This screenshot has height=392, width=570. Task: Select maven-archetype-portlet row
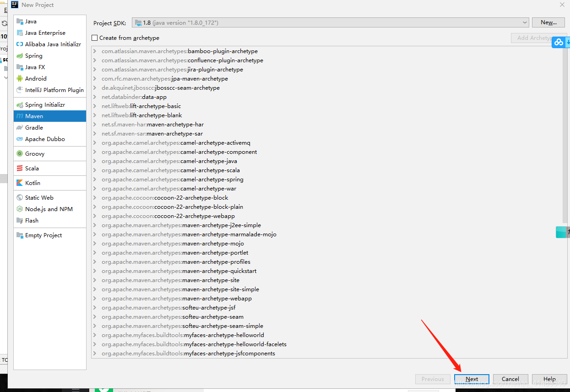327,253
